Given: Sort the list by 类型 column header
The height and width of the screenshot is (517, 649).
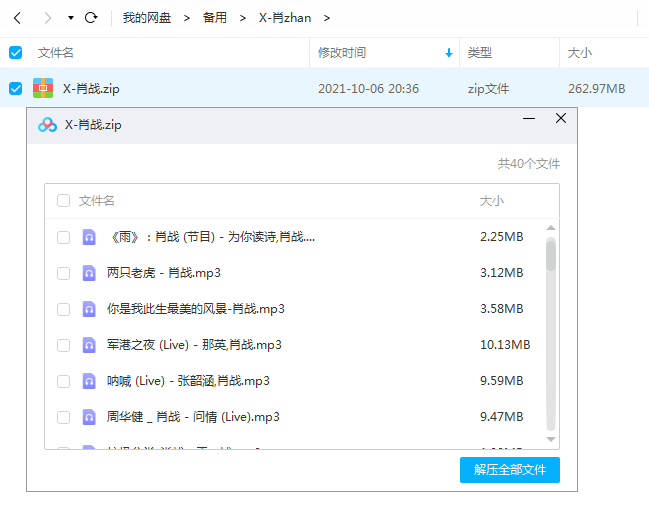Looking at the screenshot, I should coord(480,53).
